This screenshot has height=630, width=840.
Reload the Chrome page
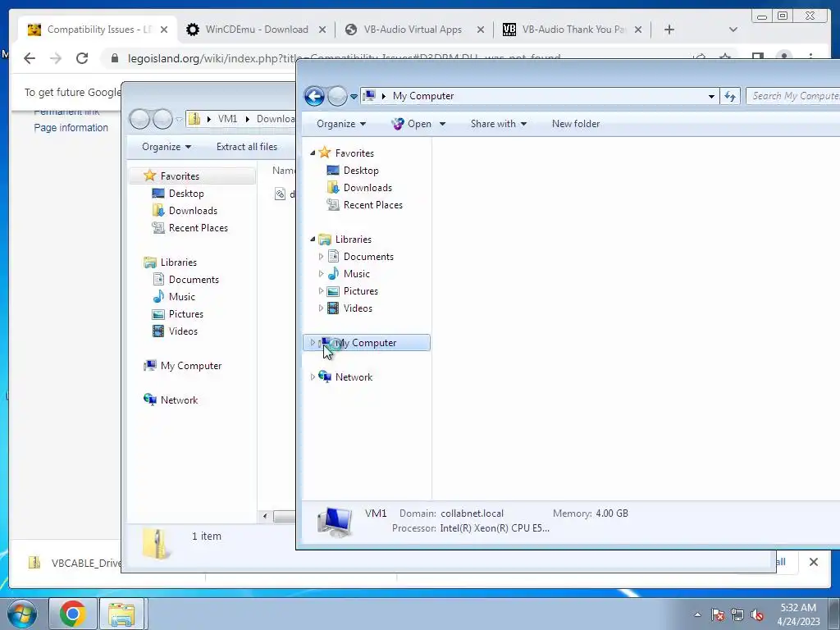coord(82,58)
